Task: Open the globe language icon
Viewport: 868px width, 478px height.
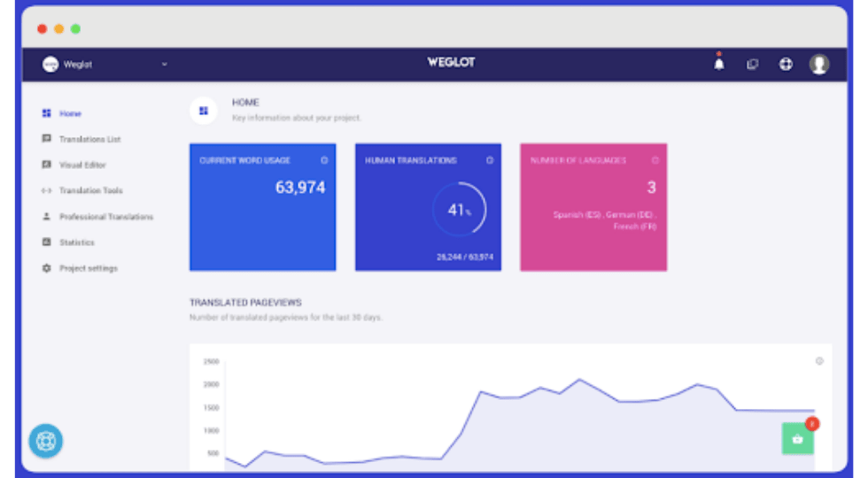Action: pyautogui.click(x=786, y=64)
